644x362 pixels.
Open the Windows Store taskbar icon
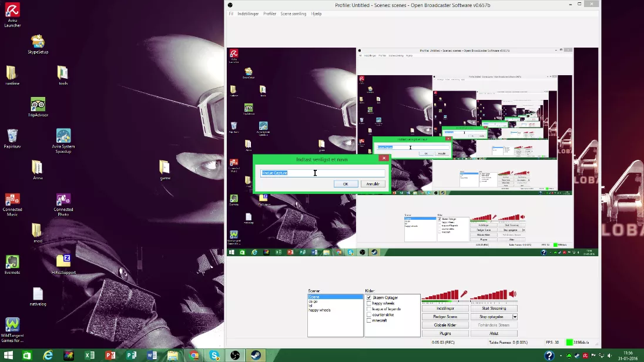(x=27, y=355)
